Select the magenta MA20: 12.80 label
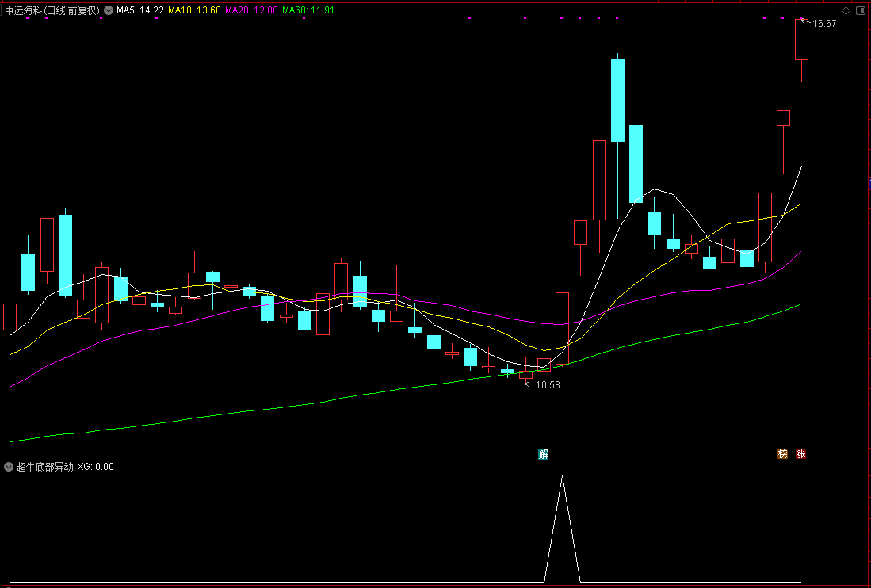 click(252, 10)
